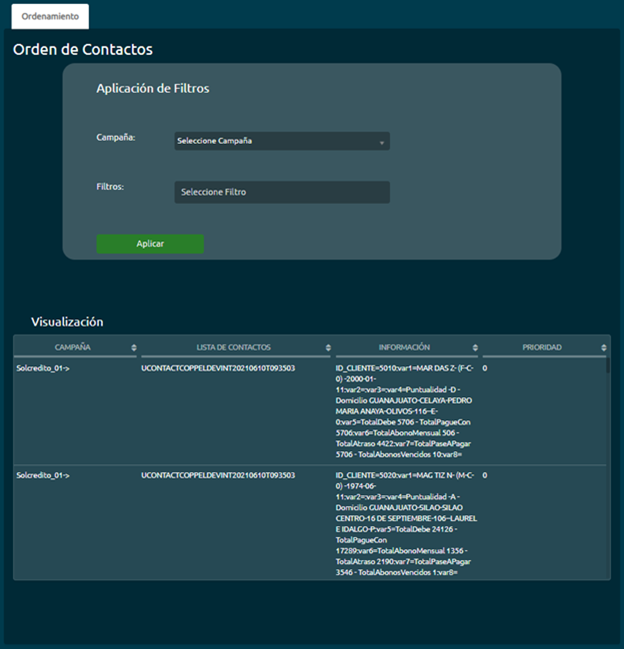Image resolution: width=624 pixels, height=649 pixels.
Task: Click the Visualización section title
Action: pyautogui.click(x=67, y=322)
